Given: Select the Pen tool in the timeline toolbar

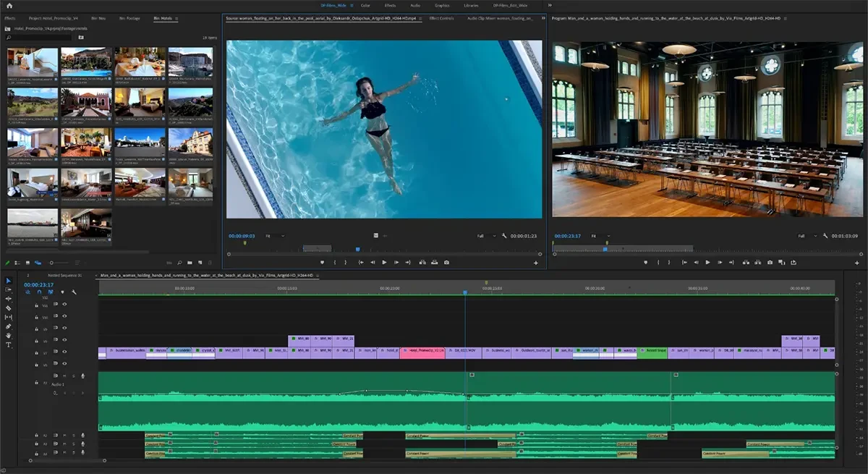Looking at the screenshot, I should [9, 326].
